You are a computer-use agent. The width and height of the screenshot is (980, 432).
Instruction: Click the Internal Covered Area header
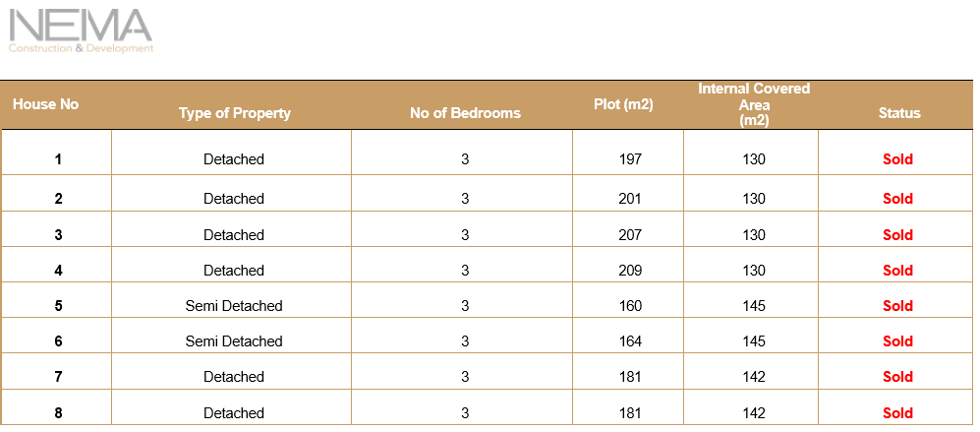754,103
